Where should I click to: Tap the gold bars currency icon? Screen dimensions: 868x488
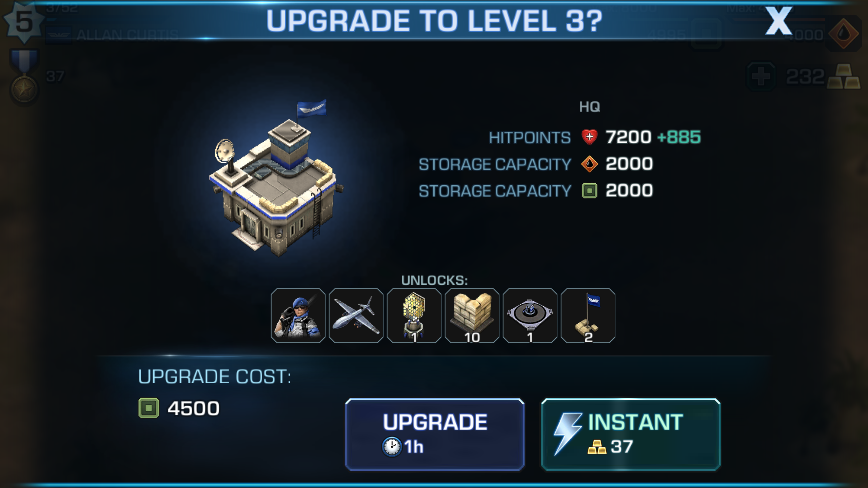click(x=844, y=77)
